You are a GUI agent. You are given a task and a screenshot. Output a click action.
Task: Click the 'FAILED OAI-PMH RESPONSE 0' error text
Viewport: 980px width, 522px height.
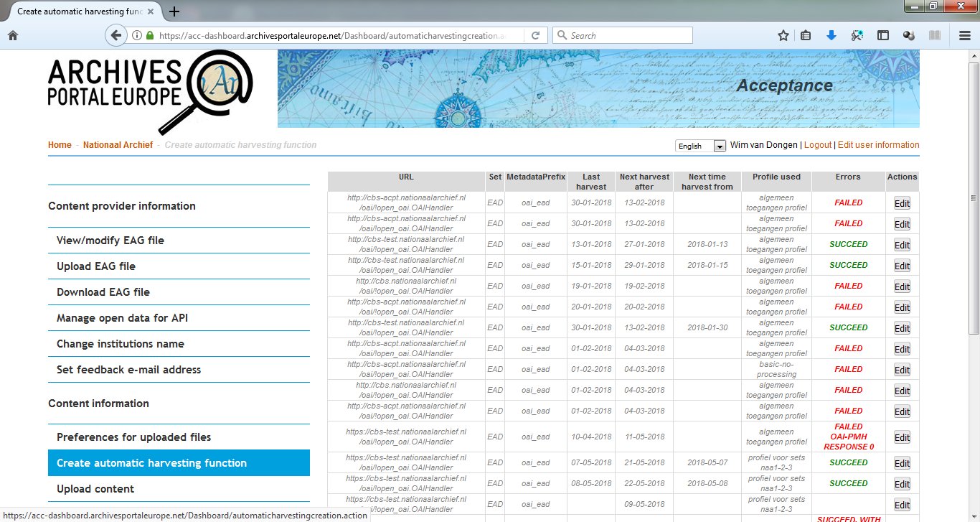tap(849, 437)
